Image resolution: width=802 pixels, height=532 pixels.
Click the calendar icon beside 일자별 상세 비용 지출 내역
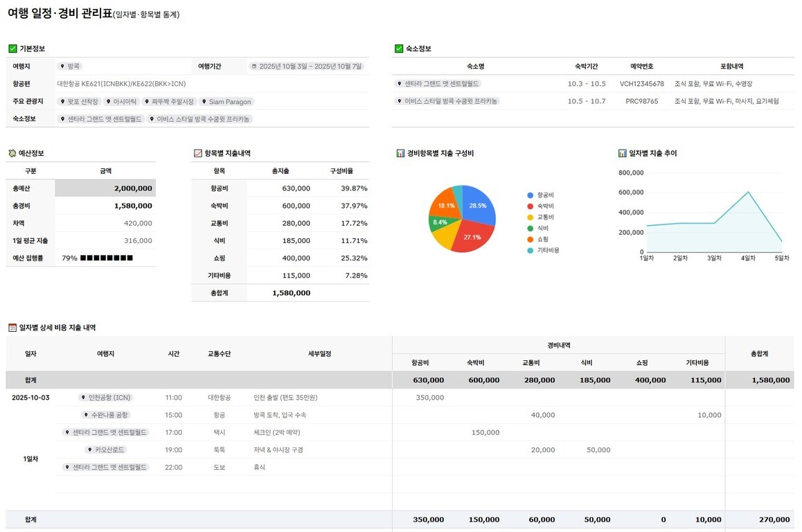click(12, 328)
